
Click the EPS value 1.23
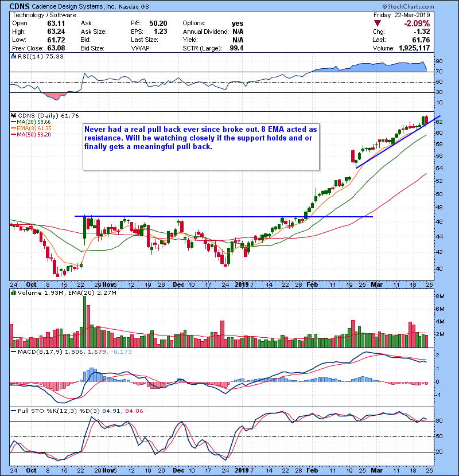(x=161, y=32)
